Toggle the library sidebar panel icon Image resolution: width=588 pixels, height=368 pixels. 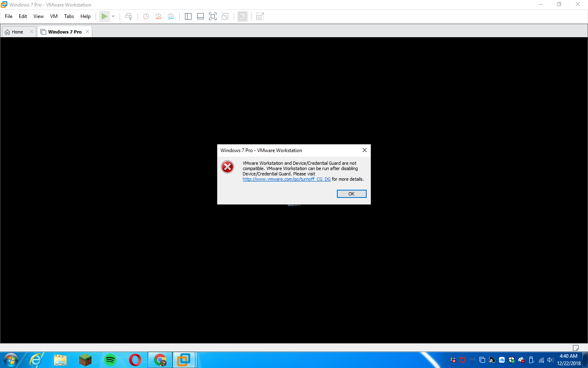point(188,16)
